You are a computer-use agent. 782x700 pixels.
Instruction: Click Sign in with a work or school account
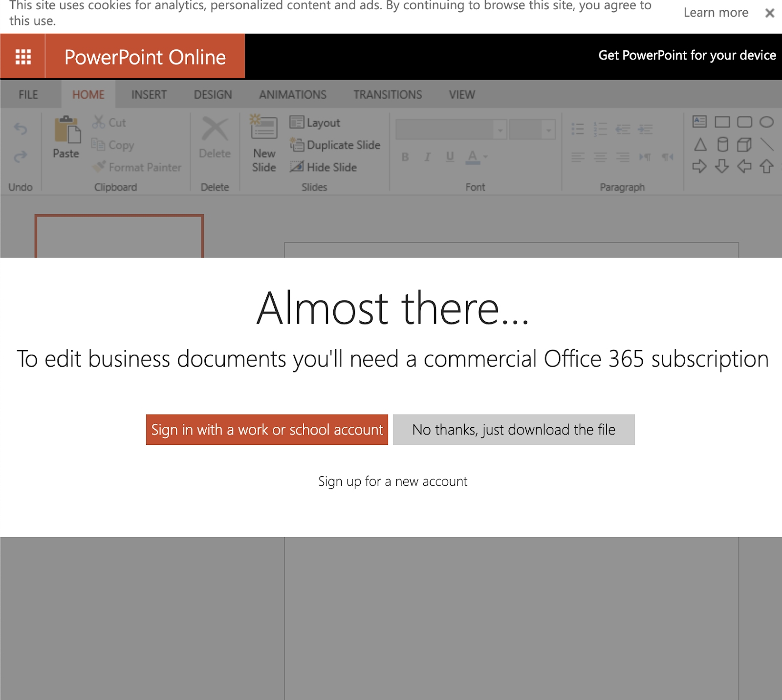point(267,430)
